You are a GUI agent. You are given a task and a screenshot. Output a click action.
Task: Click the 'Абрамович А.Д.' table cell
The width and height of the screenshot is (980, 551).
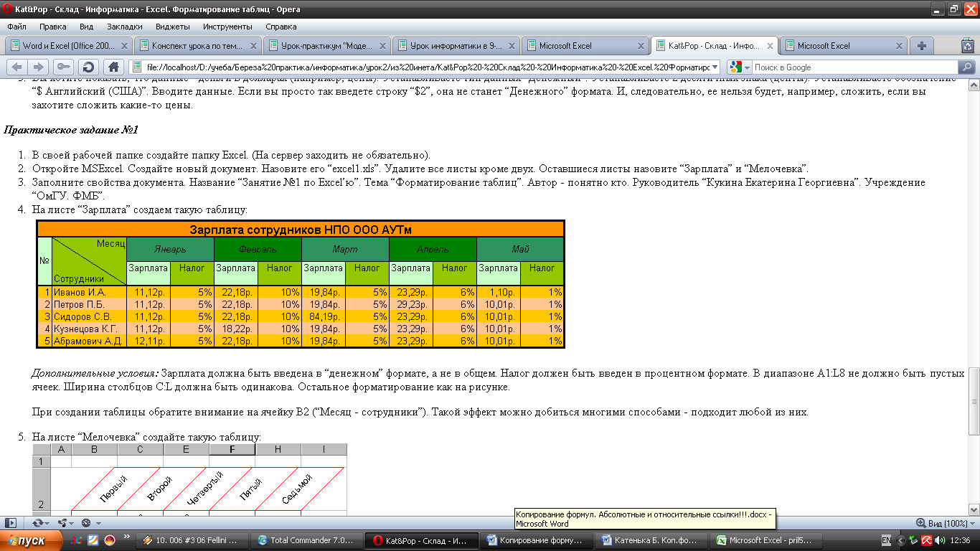pyautogui.click(x=89, y=342)
